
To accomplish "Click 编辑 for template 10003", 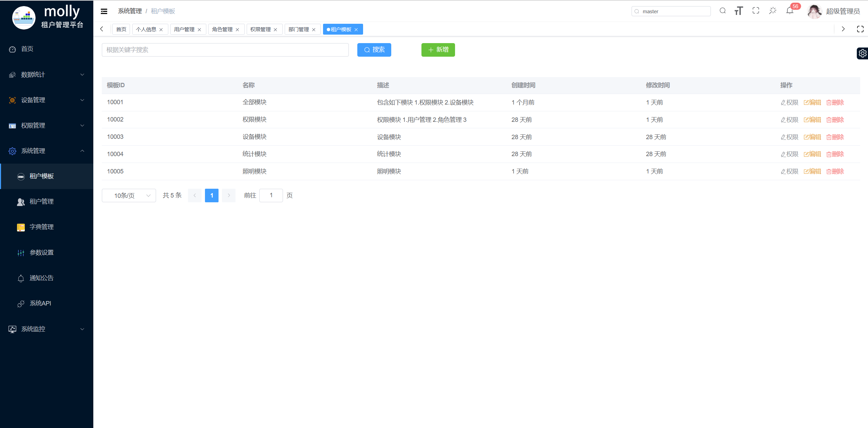I will point(812,137).
